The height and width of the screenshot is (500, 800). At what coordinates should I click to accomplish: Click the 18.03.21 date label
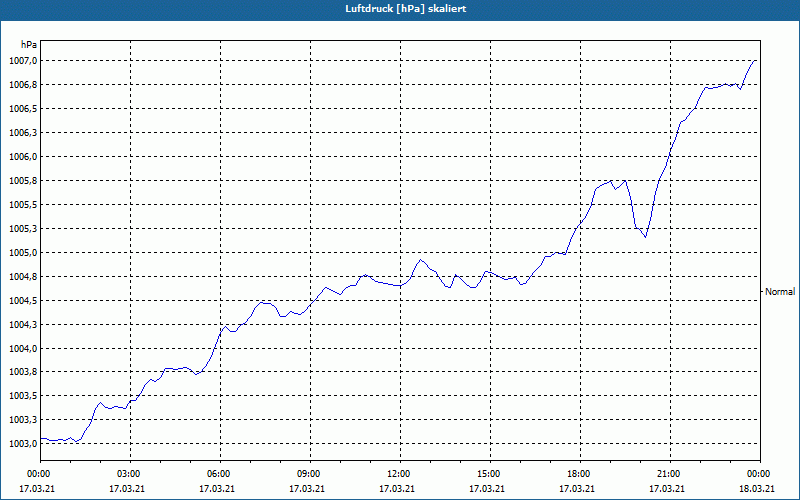[757, 489]
